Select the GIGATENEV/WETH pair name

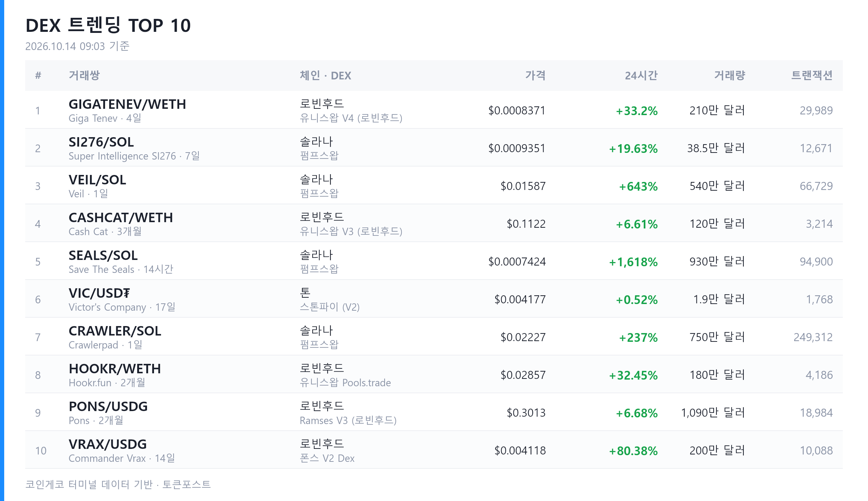point(127,104)
